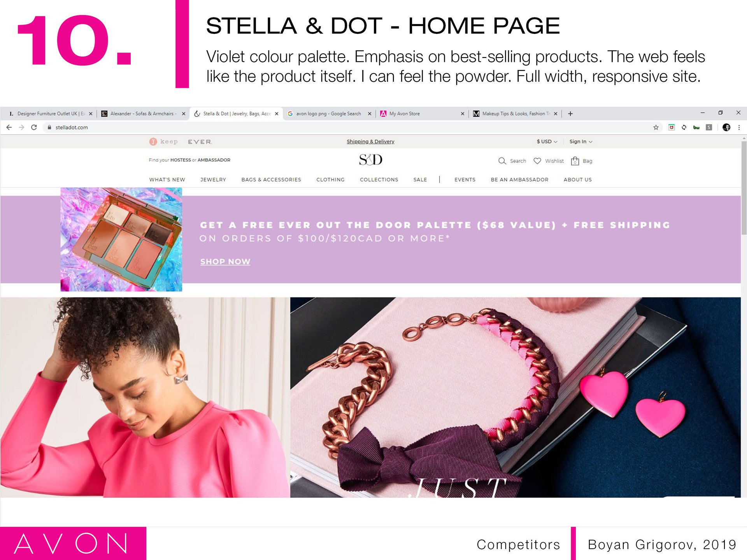
Task: Open the Shipping & Delivery link
Action: 370,142
